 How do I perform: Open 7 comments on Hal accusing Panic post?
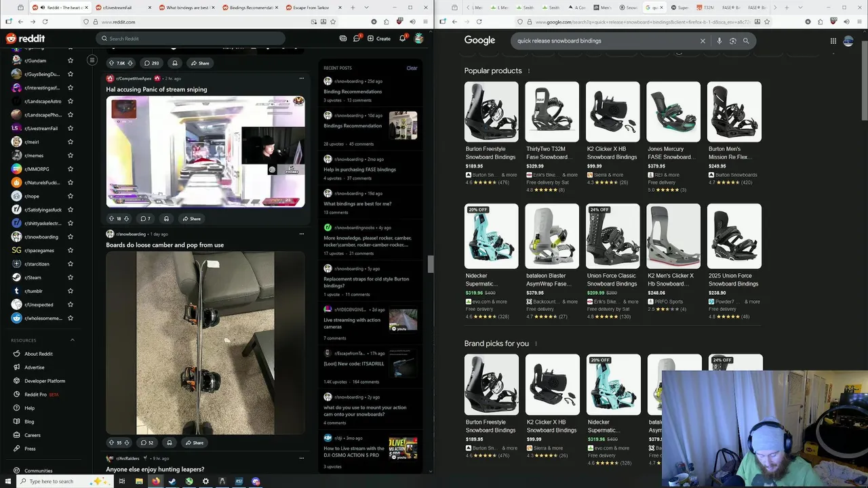(145, 219)
